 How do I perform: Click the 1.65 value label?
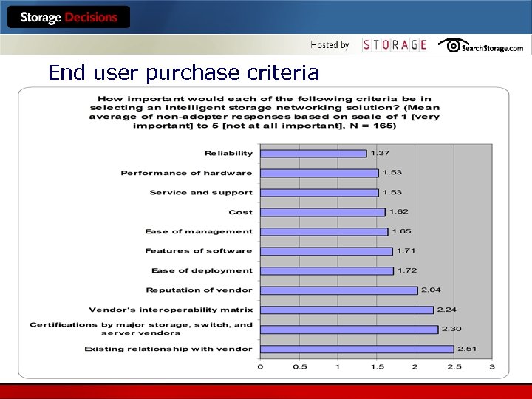pyautogui.click(x=402, y=231)
